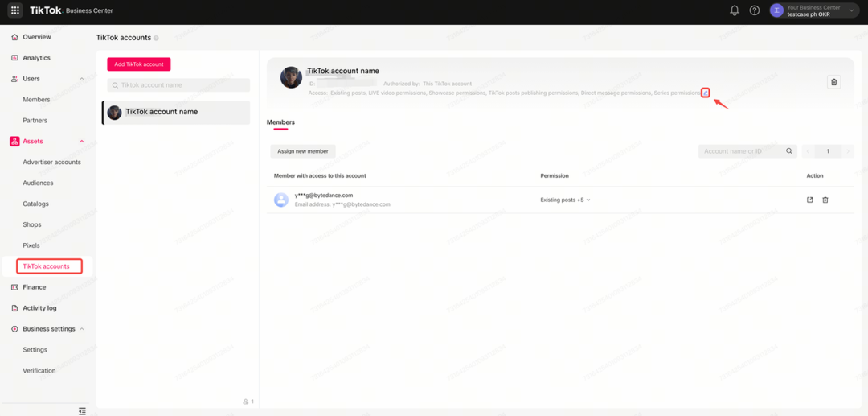Click the search magnifier in Account name field

pyautogui.click(x=789, y=151)
